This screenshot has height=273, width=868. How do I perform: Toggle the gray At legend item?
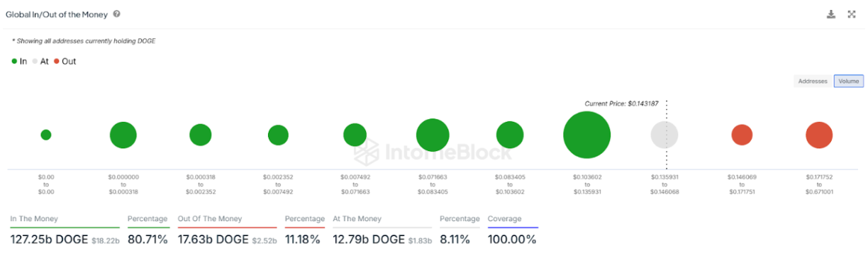pos(40,62)
